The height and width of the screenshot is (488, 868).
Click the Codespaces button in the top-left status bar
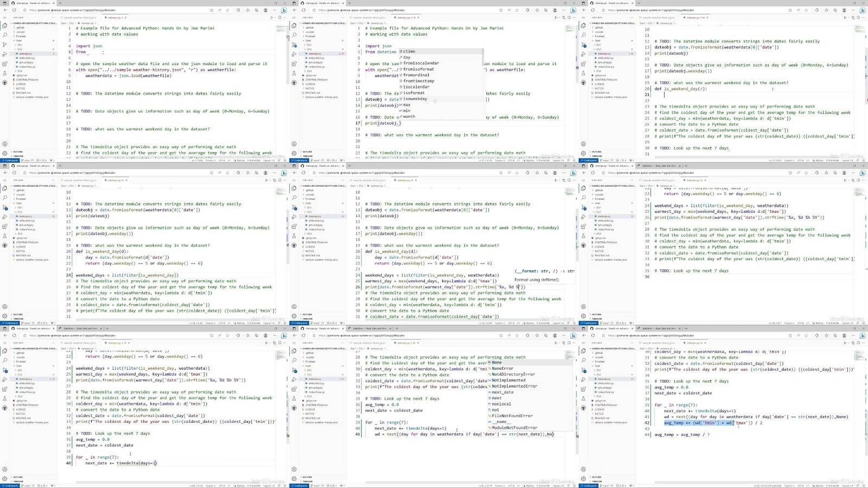[11, 161]
